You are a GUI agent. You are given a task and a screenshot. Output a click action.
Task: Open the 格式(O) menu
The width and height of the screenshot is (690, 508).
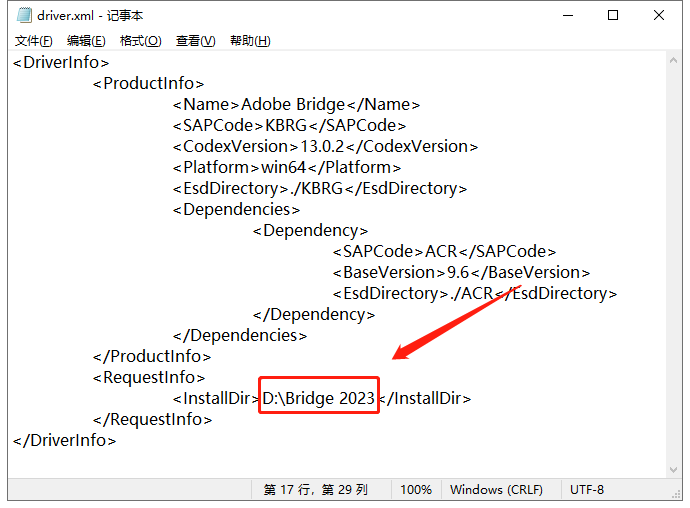[x=140, y=41]
